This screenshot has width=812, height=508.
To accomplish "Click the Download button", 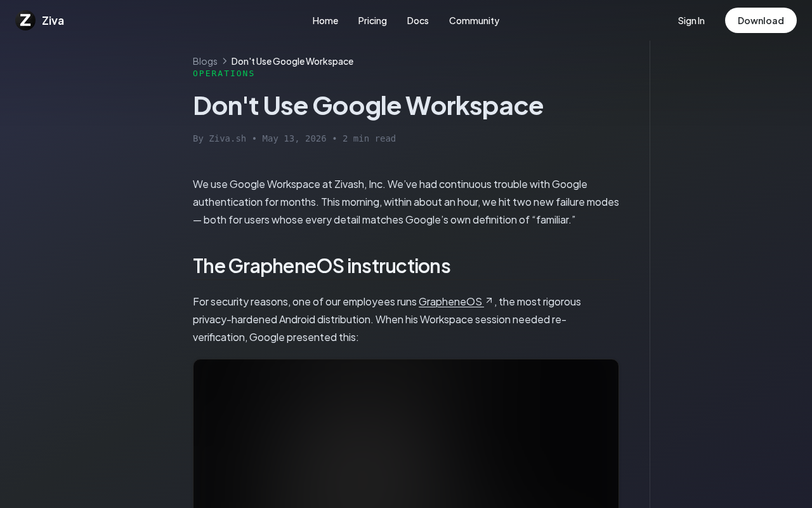I will (761, 20).
